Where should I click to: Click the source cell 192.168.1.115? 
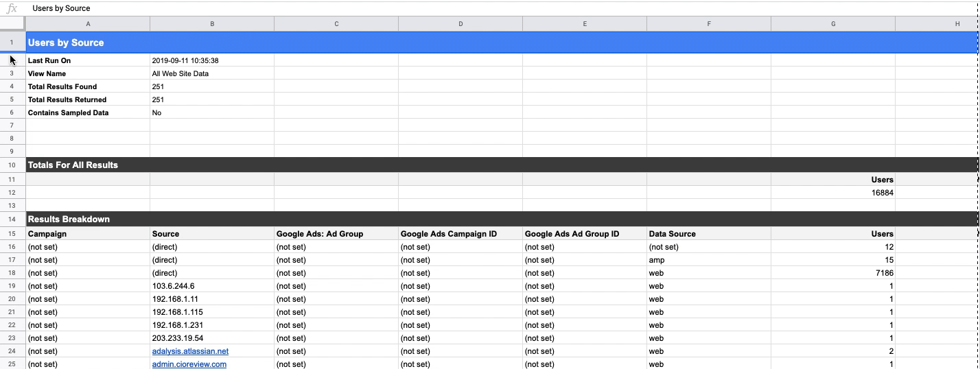point(212,312)
